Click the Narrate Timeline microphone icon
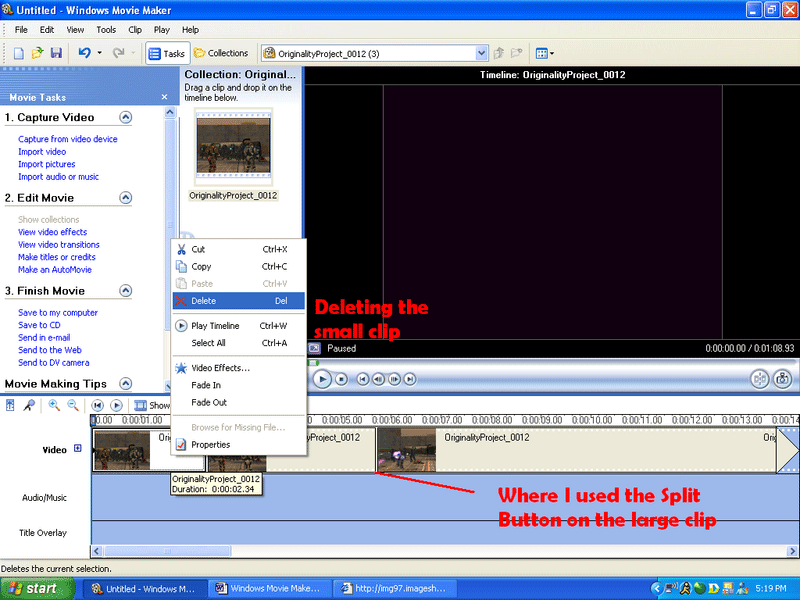The width and height of the screenshot is (800, 600). click(x=30, y=405)
